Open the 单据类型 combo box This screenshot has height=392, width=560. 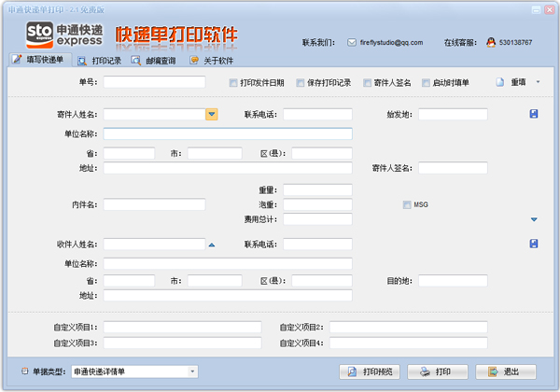[134, 371]
